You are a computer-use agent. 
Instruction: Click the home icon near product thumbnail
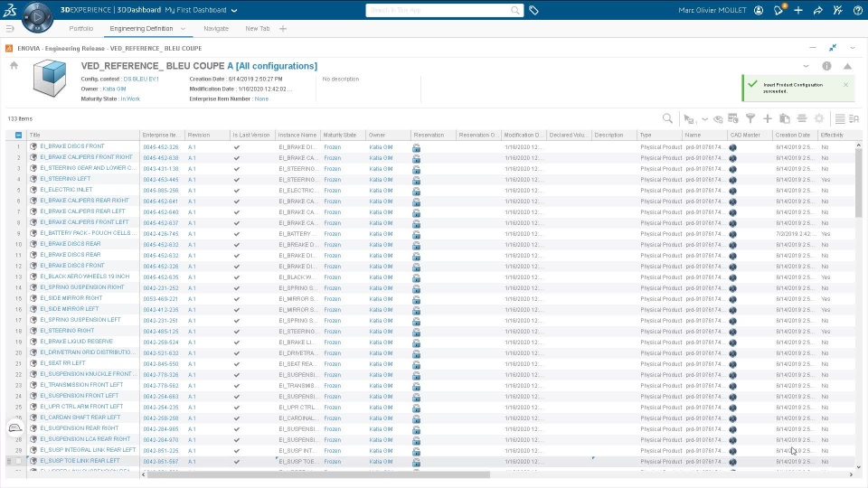[x=14, y=65]
